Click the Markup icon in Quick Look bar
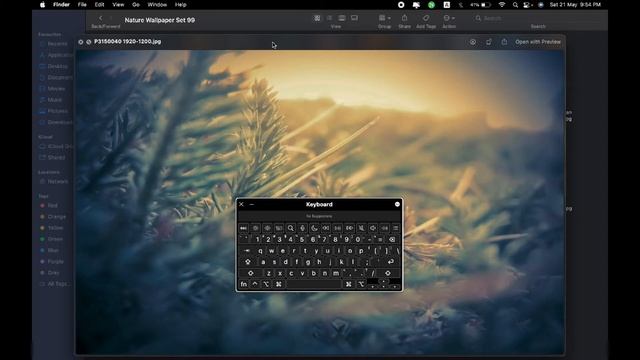 point(473,42)
